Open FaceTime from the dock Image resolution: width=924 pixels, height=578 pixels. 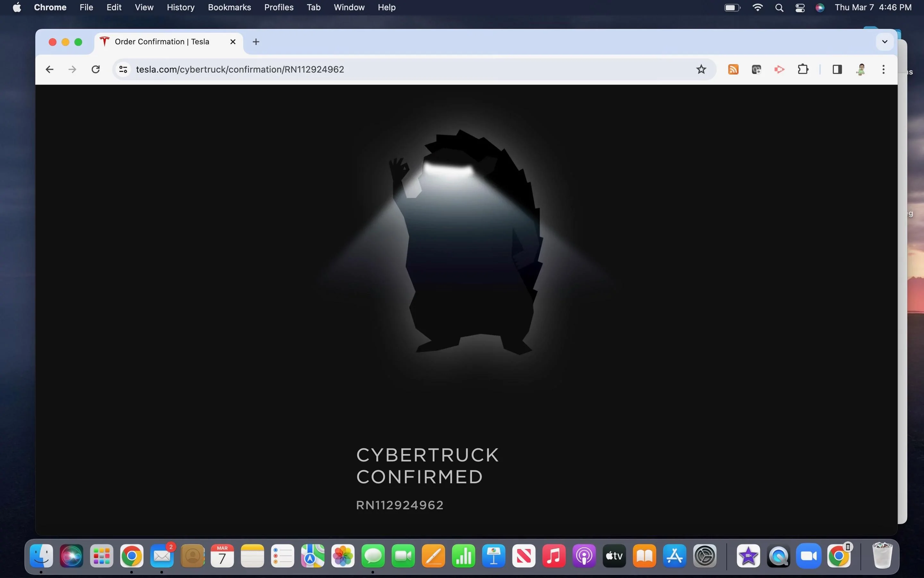coord(403,556)
